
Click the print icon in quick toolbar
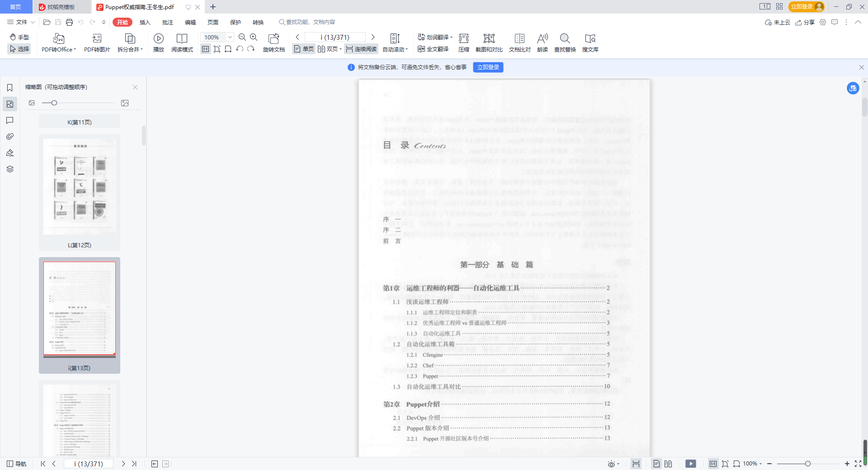pos(69,22)
